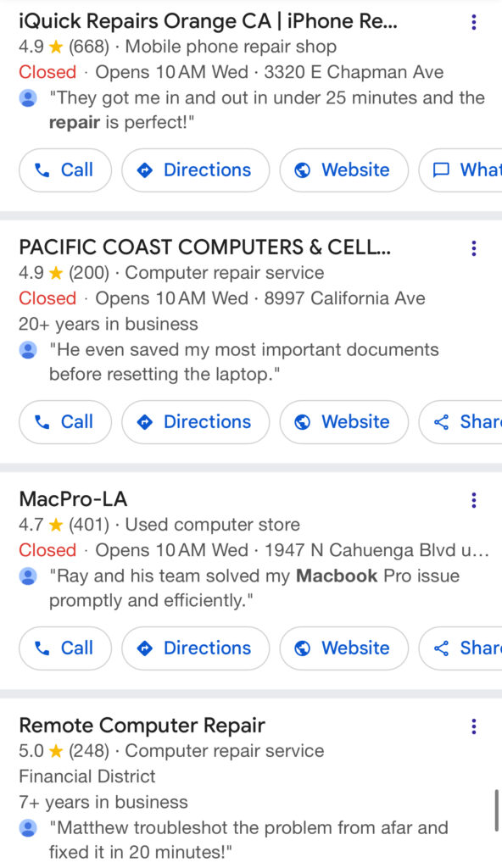Open the options menu for iQuick Repairs
The height and width of the screenshot is (868, 502).
pos(474,22)
